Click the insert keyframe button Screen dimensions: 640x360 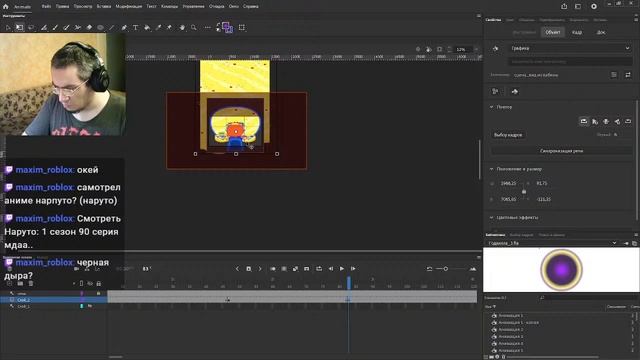pyautogui.click(x=249, y=269)
